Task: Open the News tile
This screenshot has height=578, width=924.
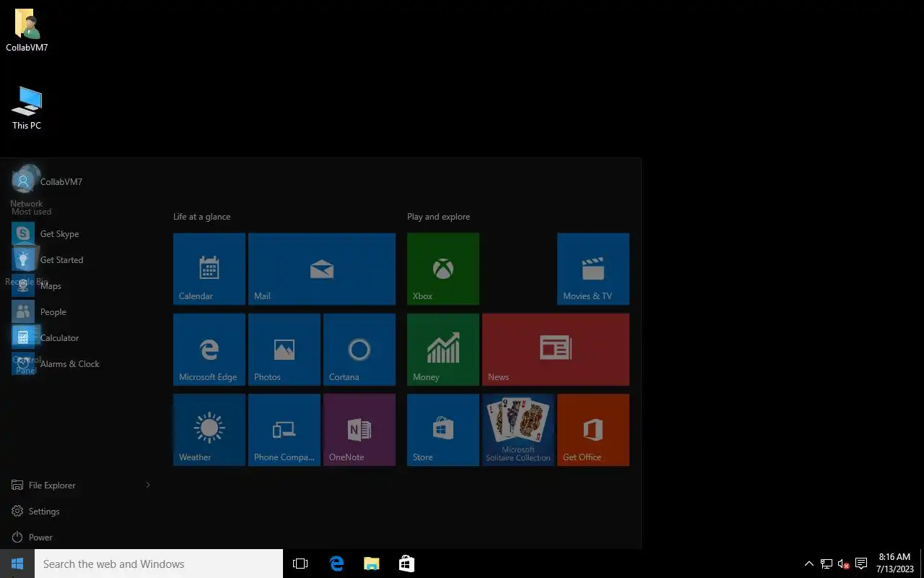Action: coord(556,350)
